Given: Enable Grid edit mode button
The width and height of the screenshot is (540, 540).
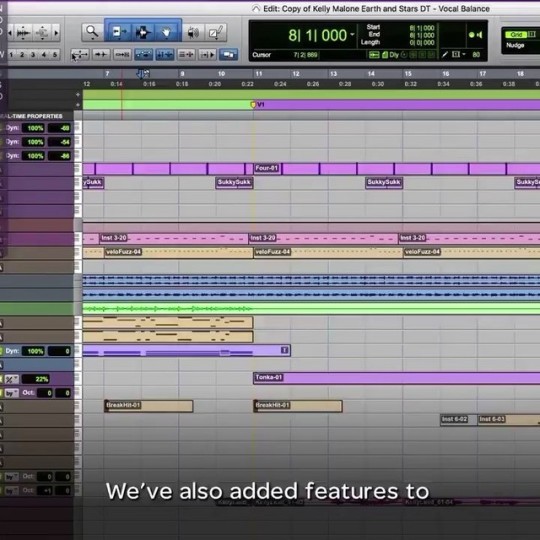Looking at the screenshot, I should click(516, 34).
